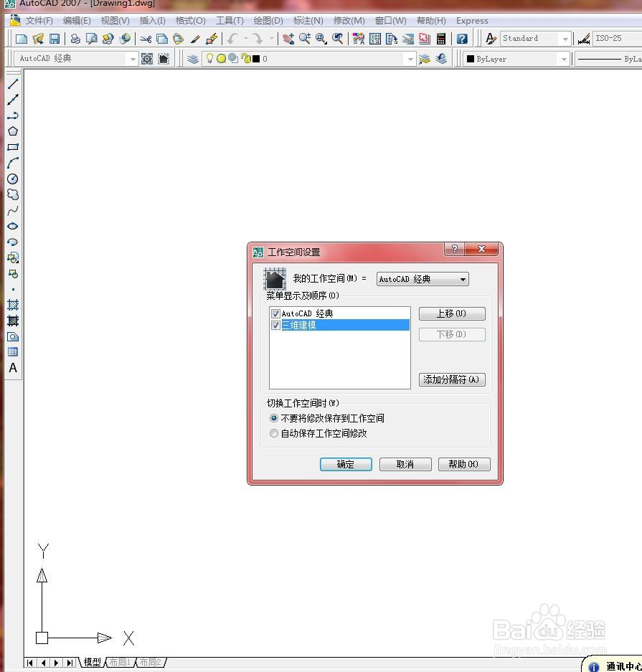Switch to the 布局1 layout tab
The height and width of the screenshot is (672, 642).
tap(120, 662)
